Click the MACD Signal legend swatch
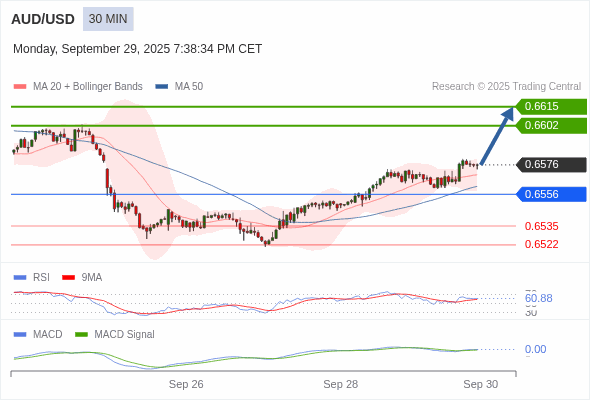 pos(81,335)
